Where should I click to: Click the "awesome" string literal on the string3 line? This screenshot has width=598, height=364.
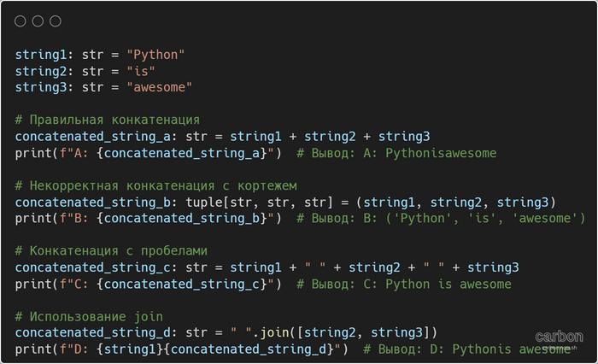pyautogui.click(x=160, y=87)
